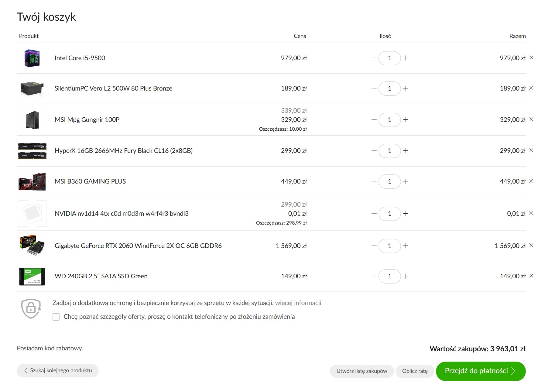The height and width of the screenshot is (392, 555).
Task: Increase quantity of MSI B360 GAMING PLUS
Action: point(406,181)
